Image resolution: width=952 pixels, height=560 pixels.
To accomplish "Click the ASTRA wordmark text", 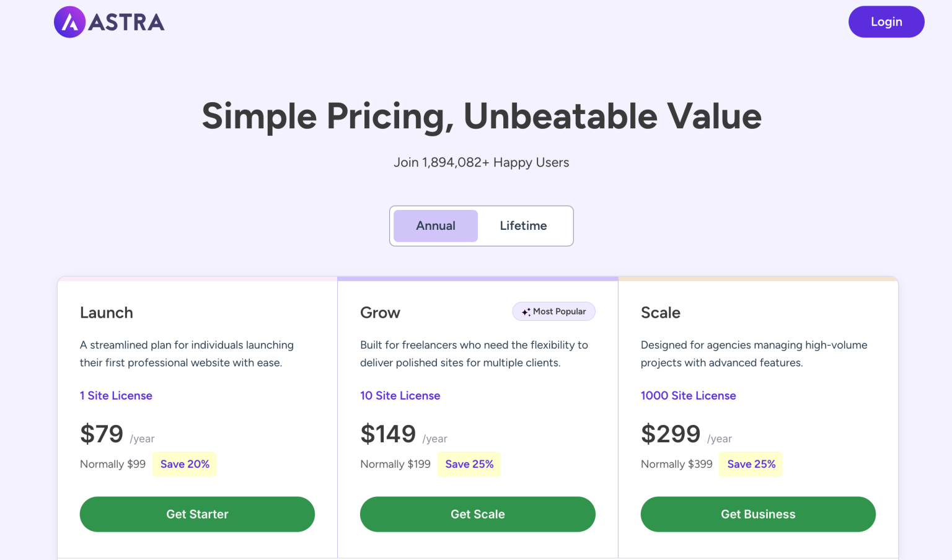I will pyautogui.click(x=126, y=23).
